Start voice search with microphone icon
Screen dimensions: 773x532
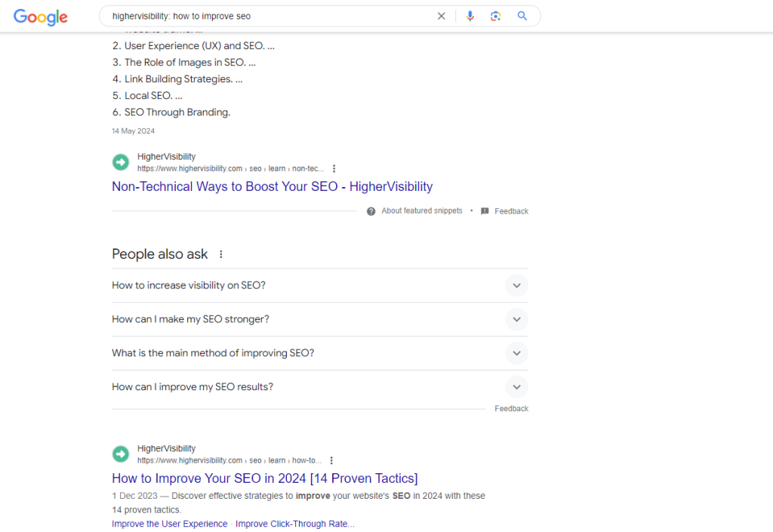point(470,16)
